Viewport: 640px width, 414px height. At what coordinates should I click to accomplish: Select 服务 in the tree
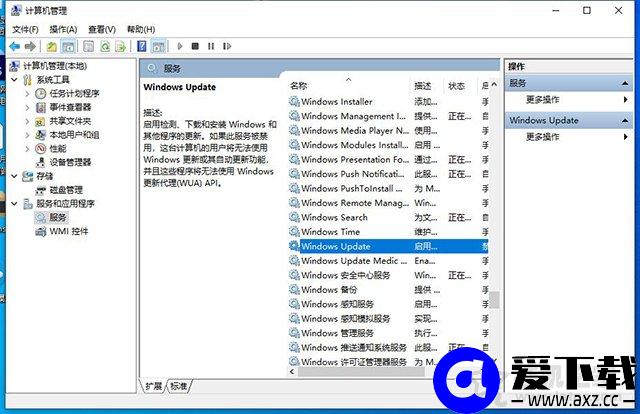coord(58,217)
